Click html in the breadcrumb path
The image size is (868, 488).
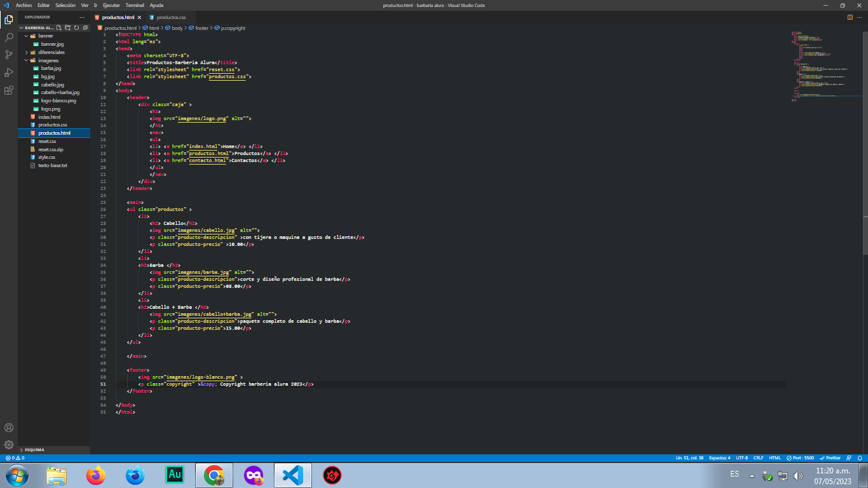pyautogui.click(x=154, y=28)
